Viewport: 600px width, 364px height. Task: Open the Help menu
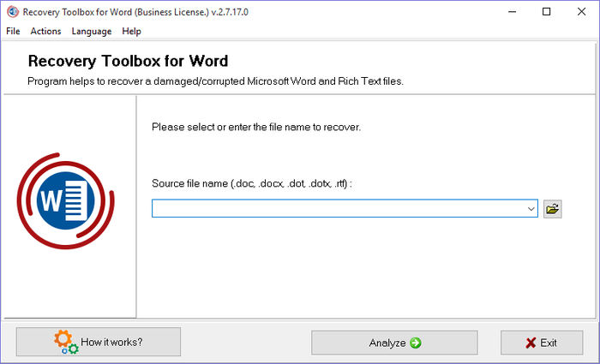tap(132, 32)
